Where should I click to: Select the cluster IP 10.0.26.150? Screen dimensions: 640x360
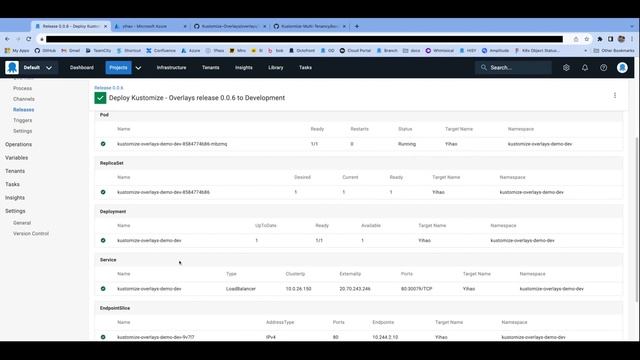(x=298, y=289)
